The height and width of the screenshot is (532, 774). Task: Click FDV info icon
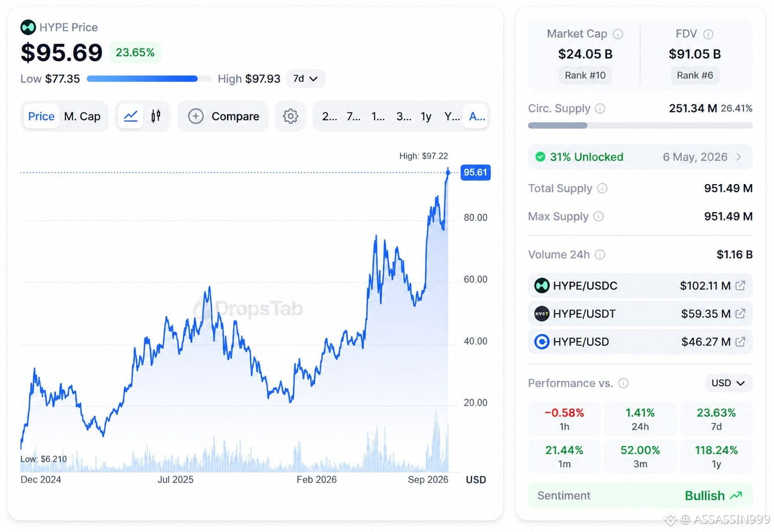708,34
